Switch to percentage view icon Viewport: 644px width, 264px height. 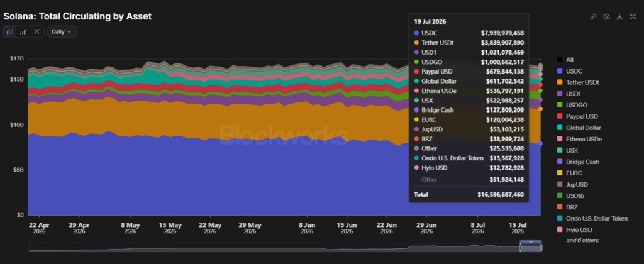tap(36, 31)
